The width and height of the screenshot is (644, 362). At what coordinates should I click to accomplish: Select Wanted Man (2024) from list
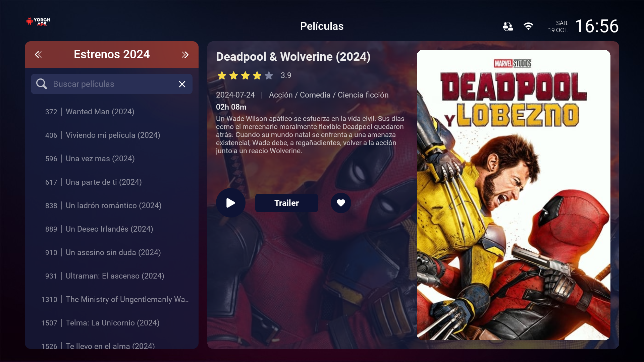coord(100,112)
